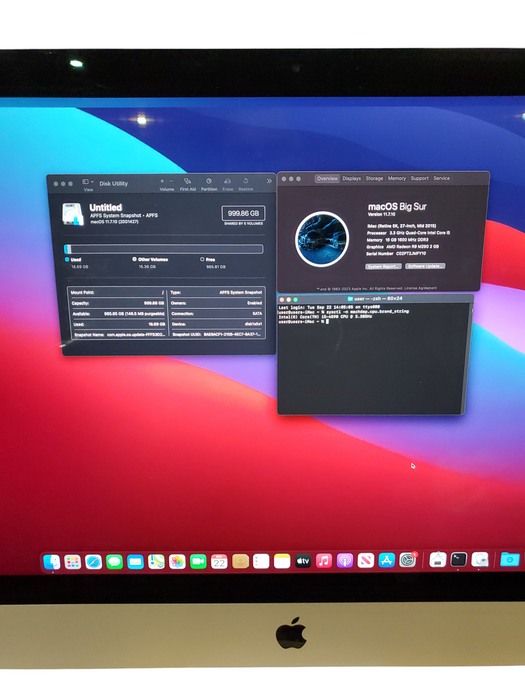
Task: Open the Mail app in dock
Action: pos(135,561)
